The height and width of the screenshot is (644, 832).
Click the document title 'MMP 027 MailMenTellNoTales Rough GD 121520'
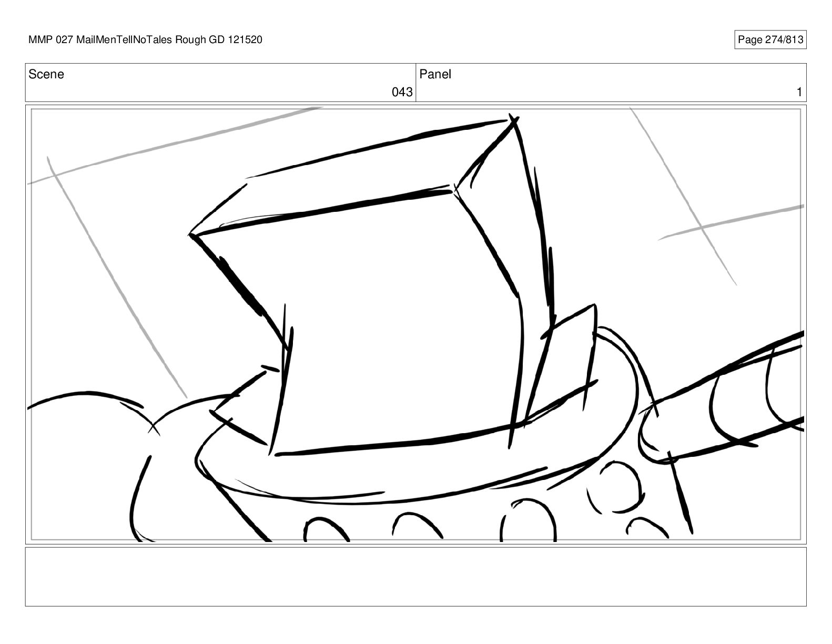coord(145,40)
